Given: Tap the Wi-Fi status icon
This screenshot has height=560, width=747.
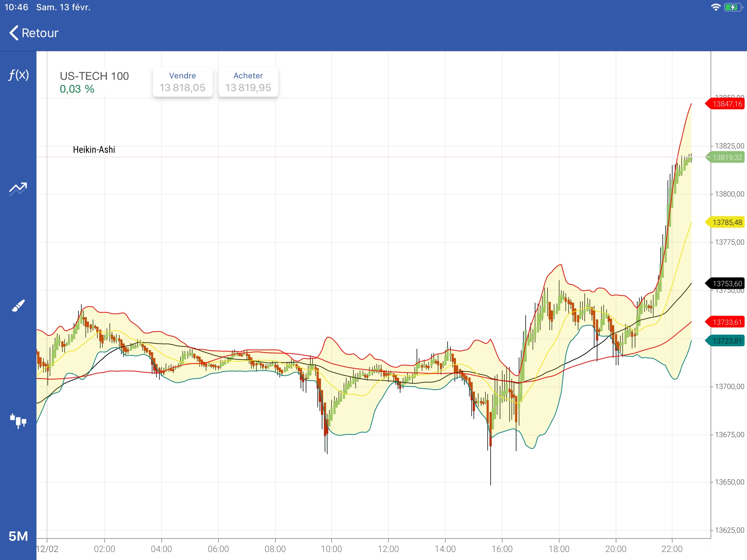Looking at the screenshot, I should [716, 7].
